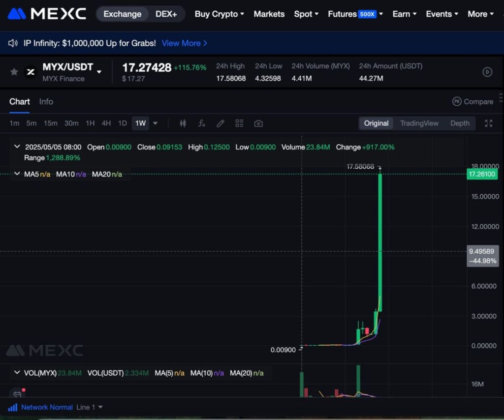
Task: Select the 1H timeframe
Action: click(90, 123)
